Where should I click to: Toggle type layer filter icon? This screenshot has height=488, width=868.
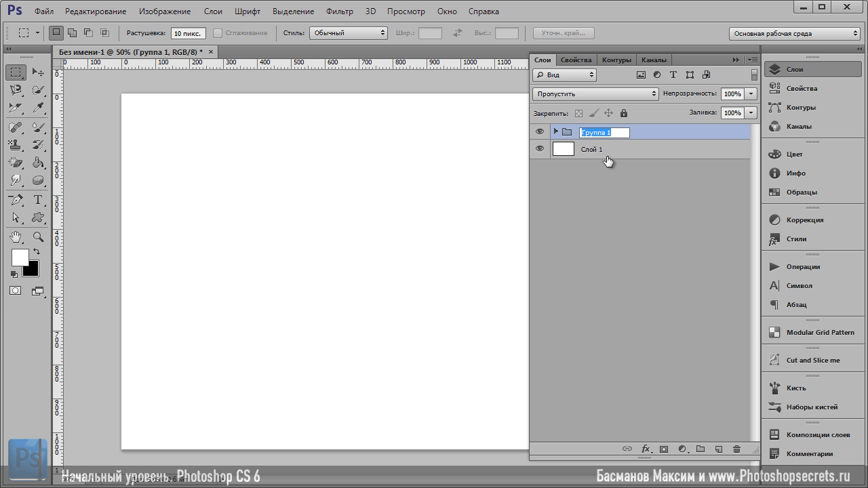673,75
